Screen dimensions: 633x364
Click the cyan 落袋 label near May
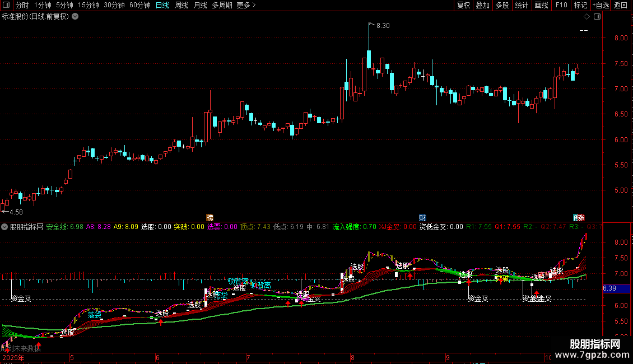click(x=94, y=315)
